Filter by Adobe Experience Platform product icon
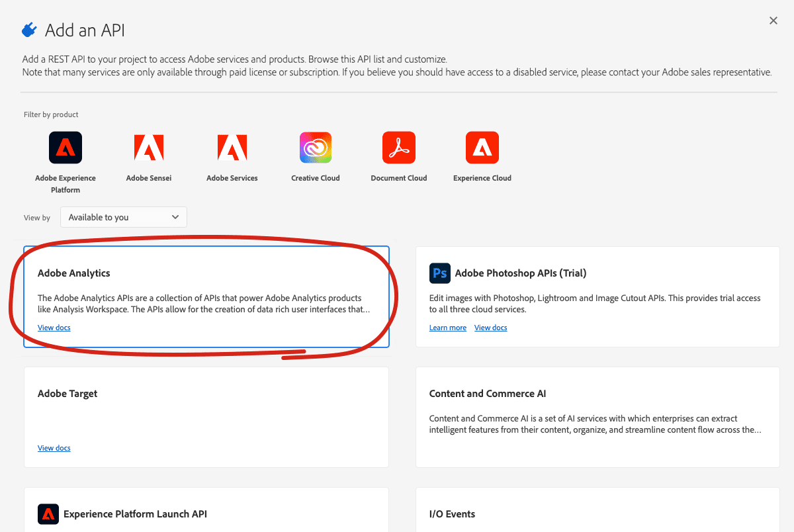The image size is (794, 532). click(66, 148)
